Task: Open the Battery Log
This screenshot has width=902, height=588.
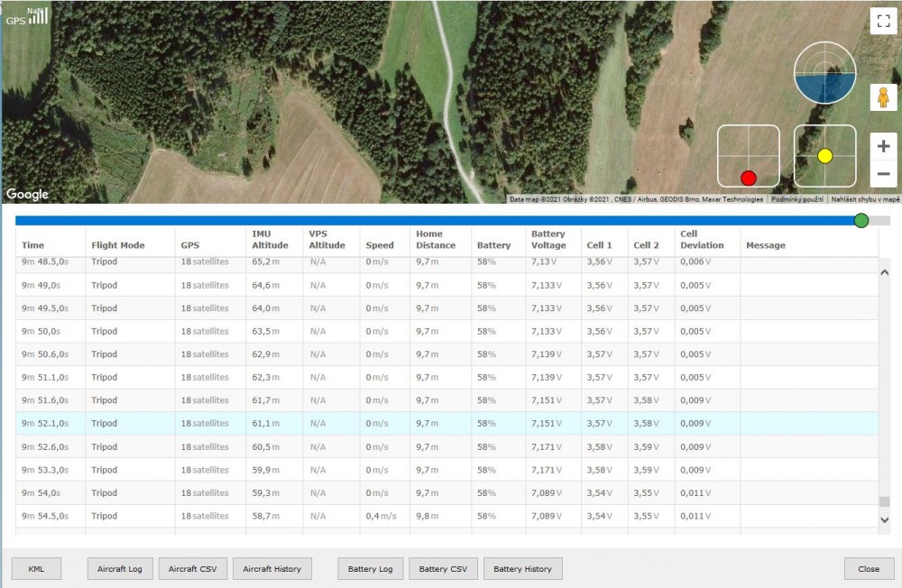Action: [x=370, y=569]
